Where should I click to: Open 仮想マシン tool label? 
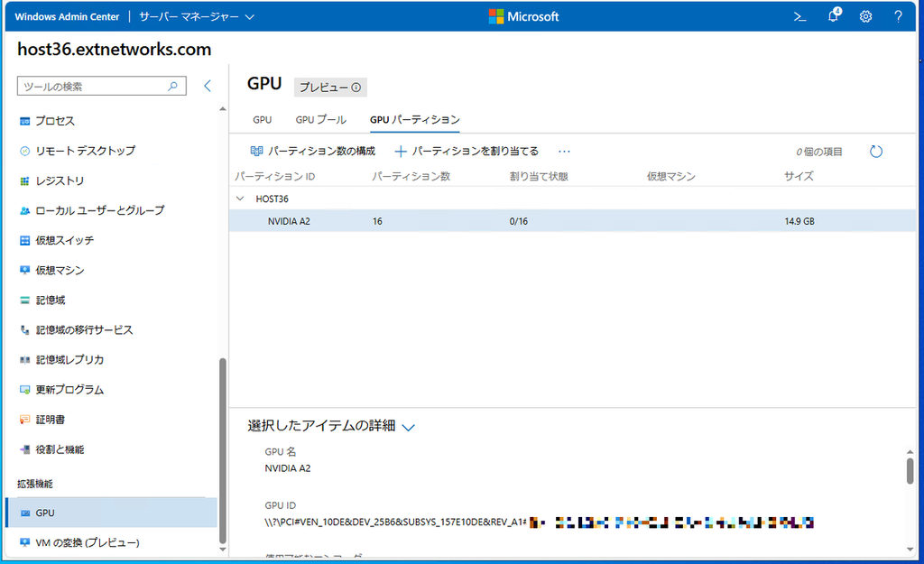pos(60,270)
